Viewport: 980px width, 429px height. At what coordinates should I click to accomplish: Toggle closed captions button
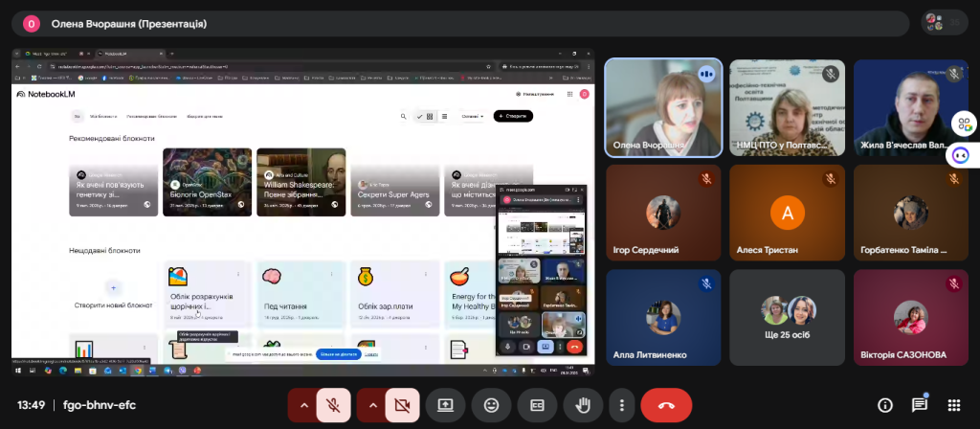(537, 405)
